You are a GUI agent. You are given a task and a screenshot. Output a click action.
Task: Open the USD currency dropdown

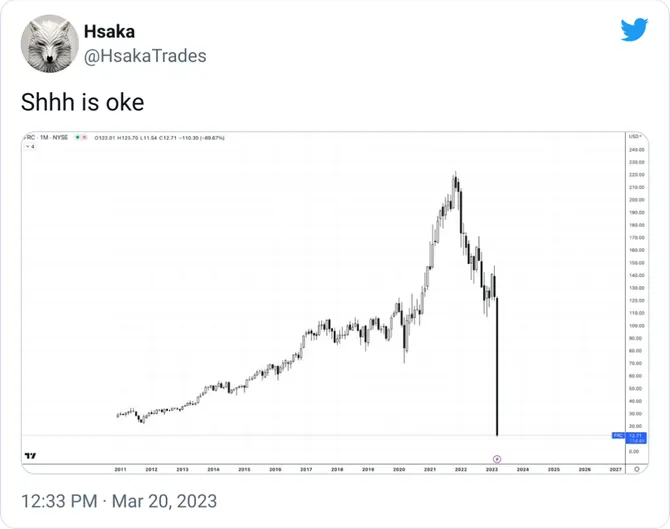[636, 136]
